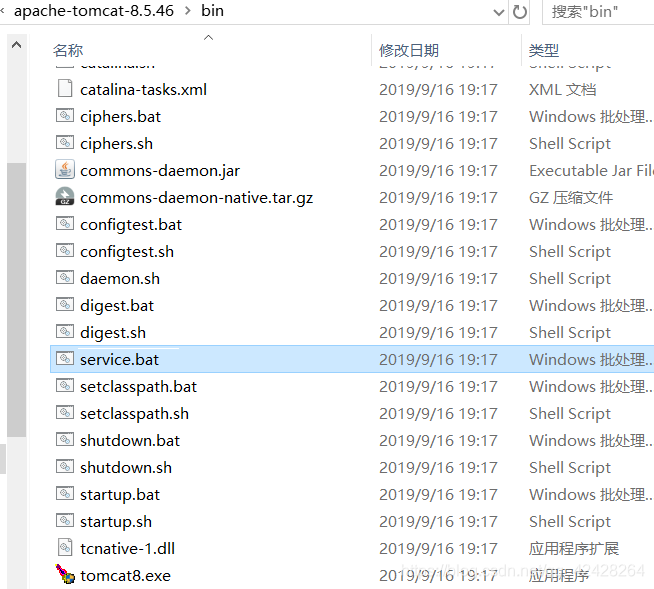Click the 应用程序扩展 type cell

(574, 549)
